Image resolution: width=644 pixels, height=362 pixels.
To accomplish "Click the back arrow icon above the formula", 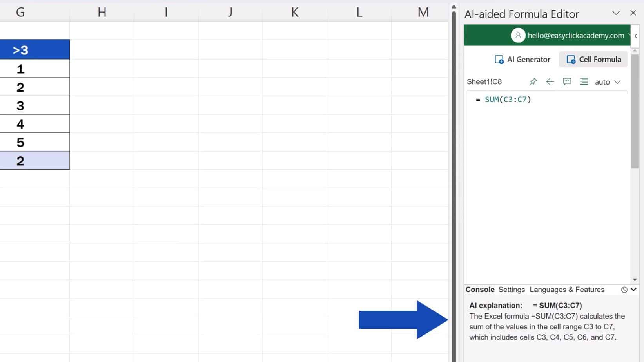I will [x=550, y=81].
